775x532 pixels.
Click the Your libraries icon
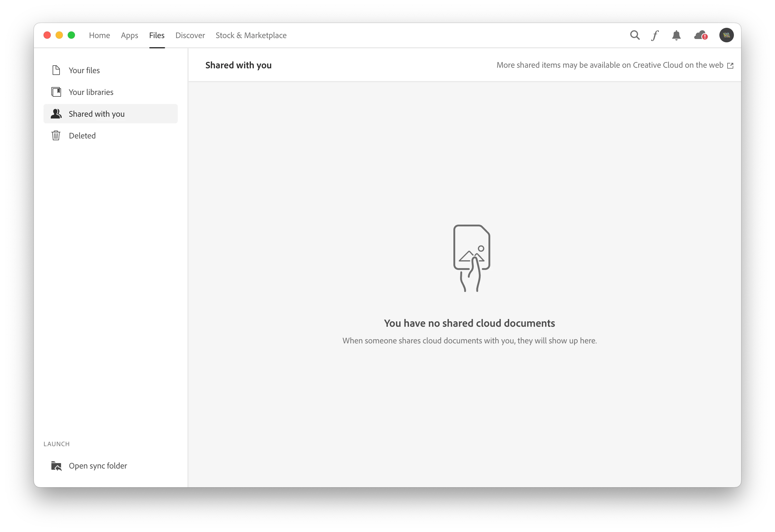pos(56,92)
